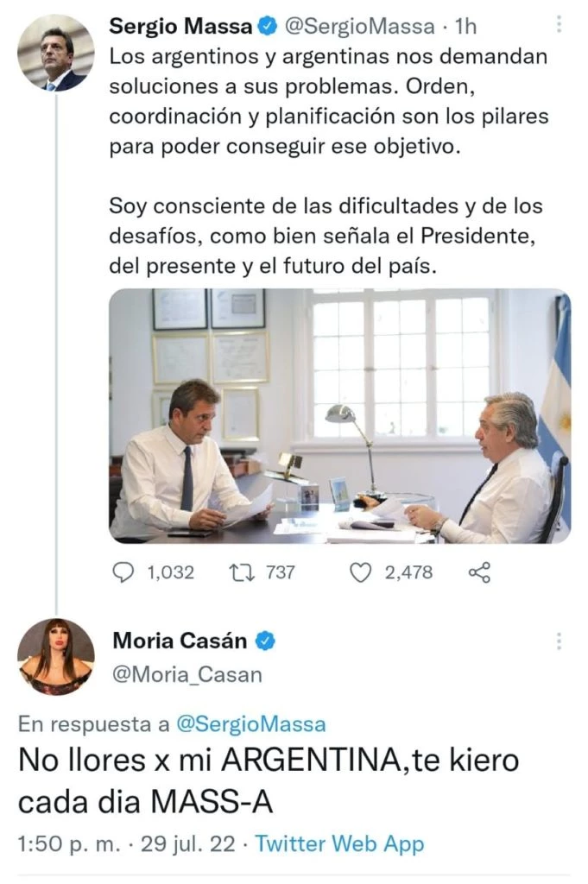
Task: Open more options on Sergio Massa's tweet
Action: click(x=559, y=26)
